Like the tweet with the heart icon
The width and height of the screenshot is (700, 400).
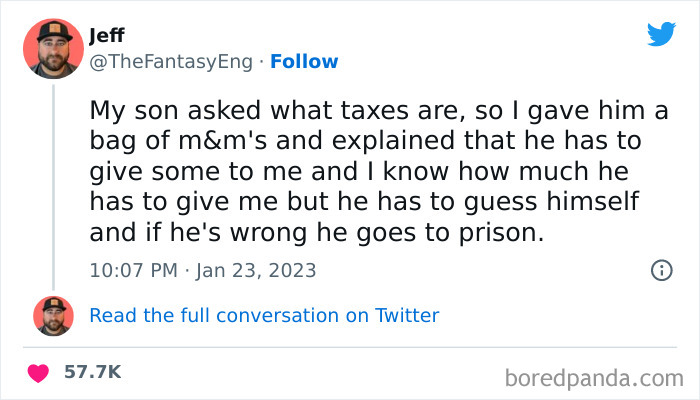pos(39,372)
